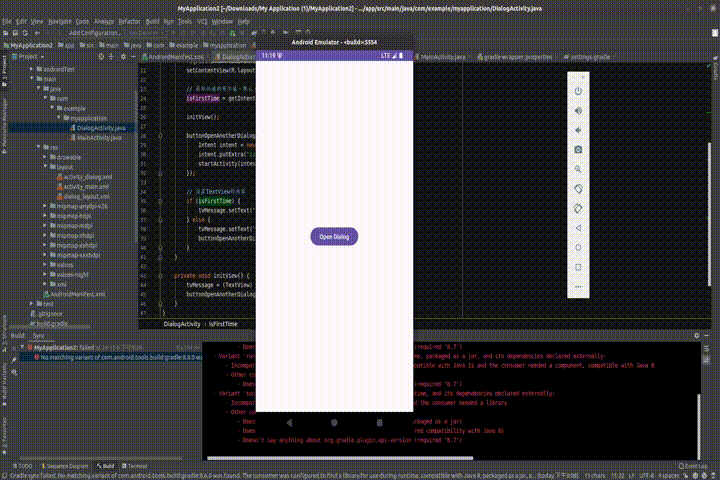The width and height of the screenshot is (720, 480).
Task: Open the Add Configuration dropdown
Action: tap(94, 33)
